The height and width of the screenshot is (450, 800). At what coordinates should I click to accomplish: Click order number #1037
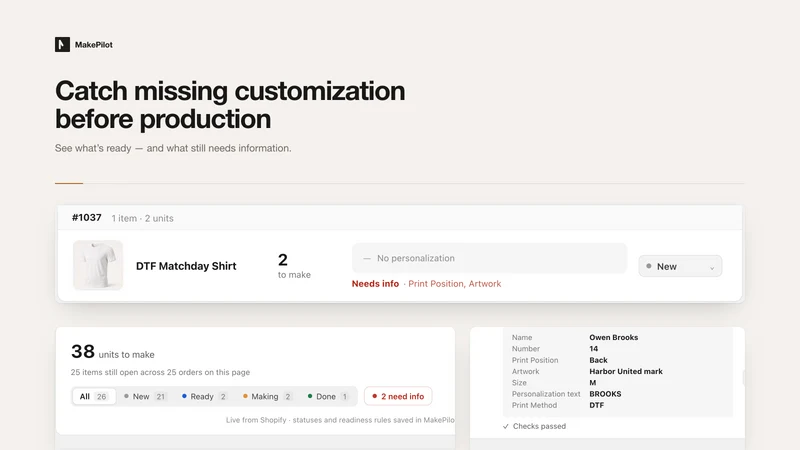click(x=87, y=218)
